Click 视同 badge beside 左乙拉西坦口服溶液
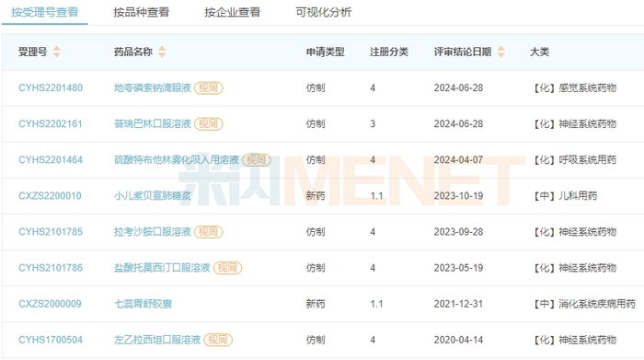Image resolution: width=644 pixels, height=360 pixels. point(218,340)
